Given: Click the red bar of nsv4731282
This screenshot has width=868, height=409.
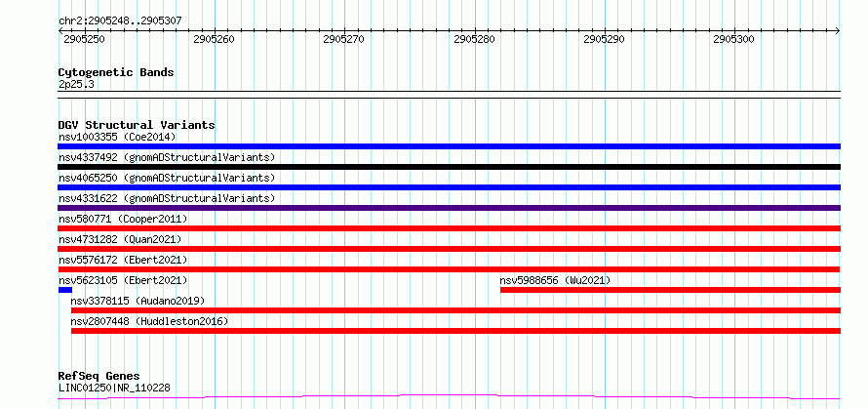Looking at the screenshot, I should click(449, 249).
